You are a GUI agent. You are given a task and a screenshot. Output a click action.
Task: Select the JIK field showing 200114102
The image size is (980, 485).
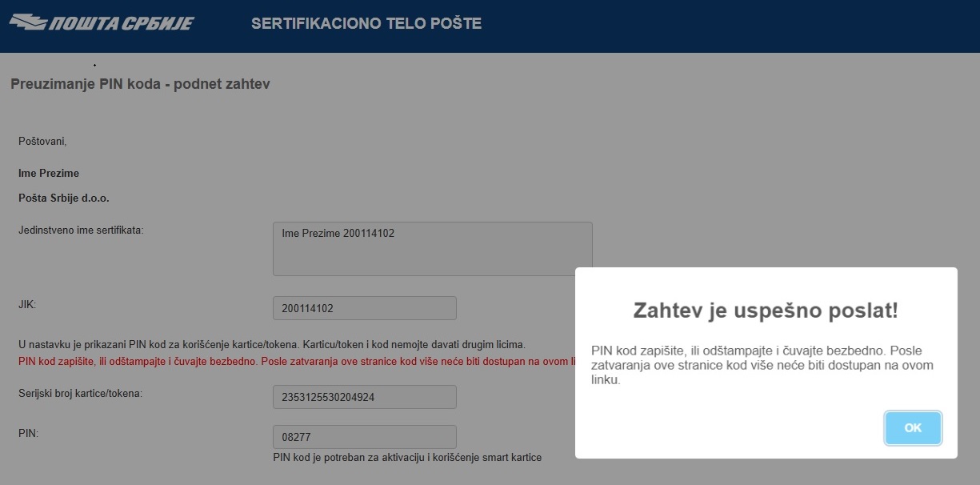click(x=364, y=308)
